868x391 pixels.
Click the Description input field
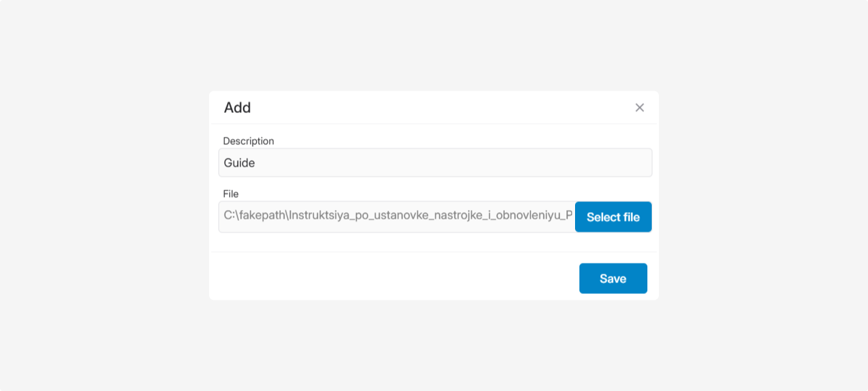pyautogui.click(x=435, y=163)
